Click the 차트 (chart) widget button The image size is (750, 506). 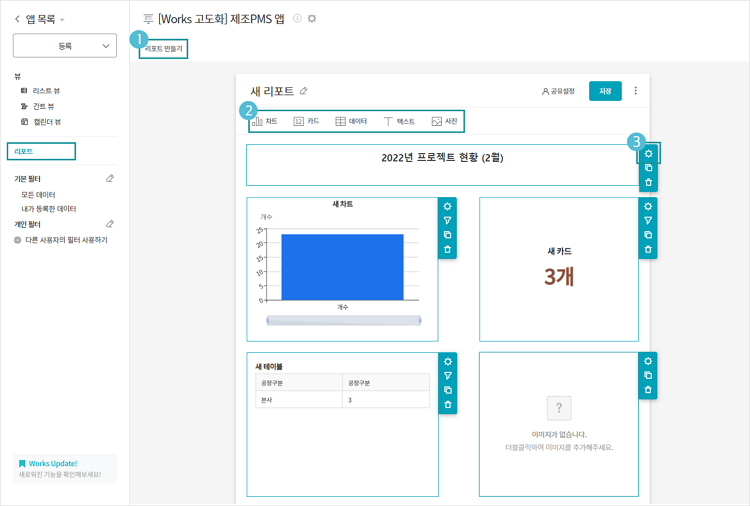click(265, 121)
